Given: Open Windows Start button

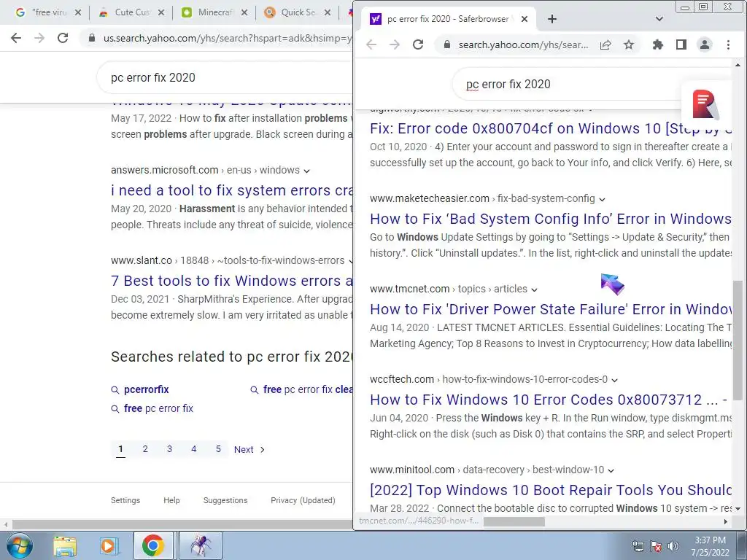Looking at the screenshot, I should (x=19, y=545).
